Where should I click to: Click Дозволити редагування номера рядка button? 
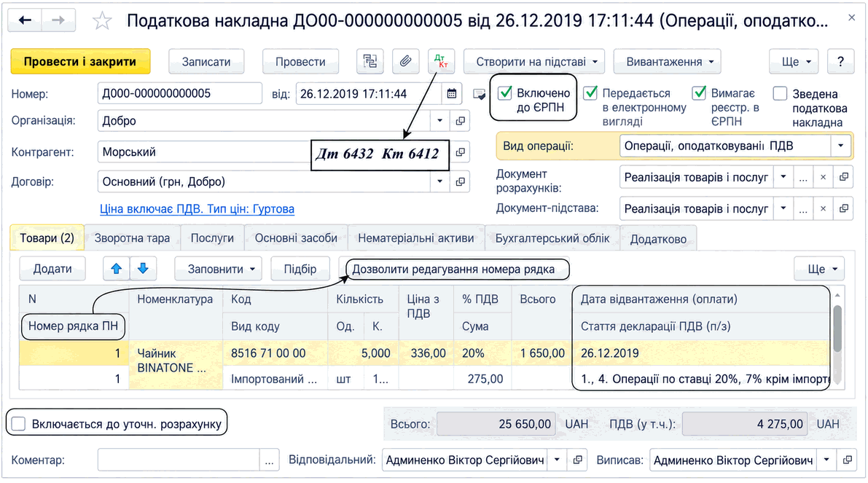(x=453, y=269)
